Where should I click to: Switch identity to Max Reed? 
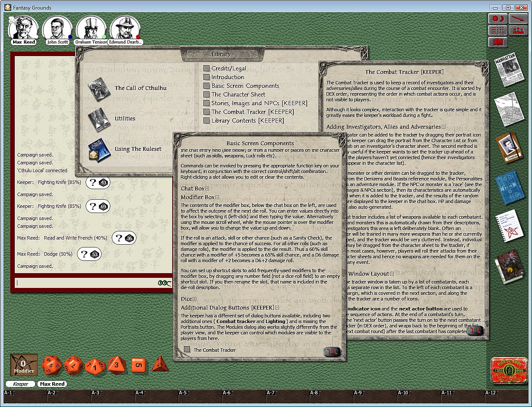click(x=52, y=384)
